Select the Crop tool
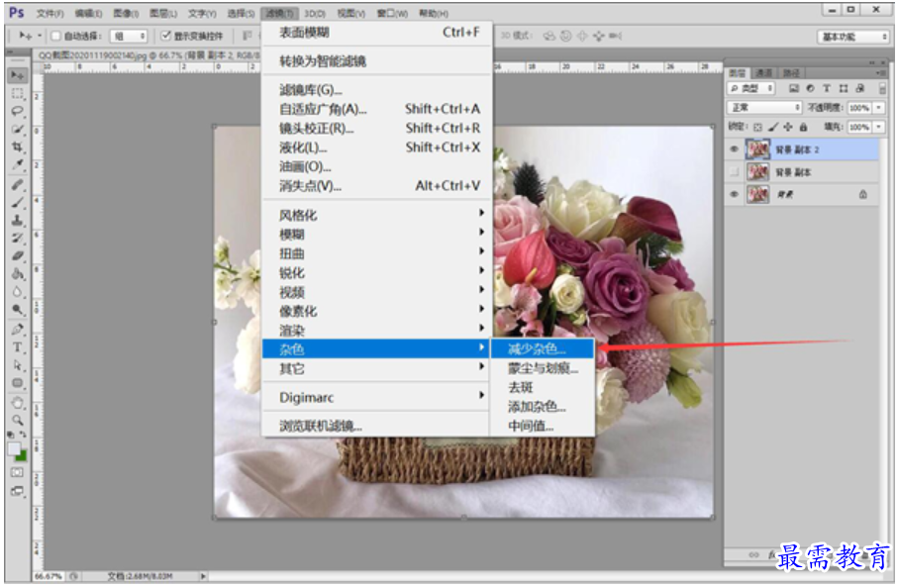Viewport: 898px width, 588px height. (x=18, y=147)
